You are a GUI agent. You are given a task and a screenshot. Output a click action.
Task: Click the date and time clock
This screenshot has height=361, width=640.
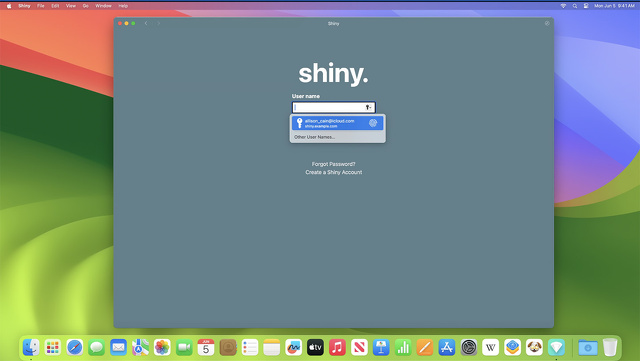(614, 6)
